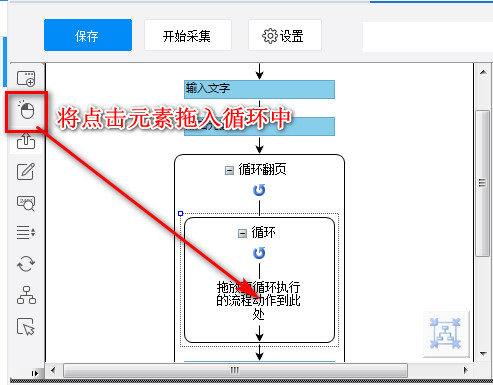493x385 pixels.
Task: Choose the loop circular arrows icon
Action: pos(26,264)
